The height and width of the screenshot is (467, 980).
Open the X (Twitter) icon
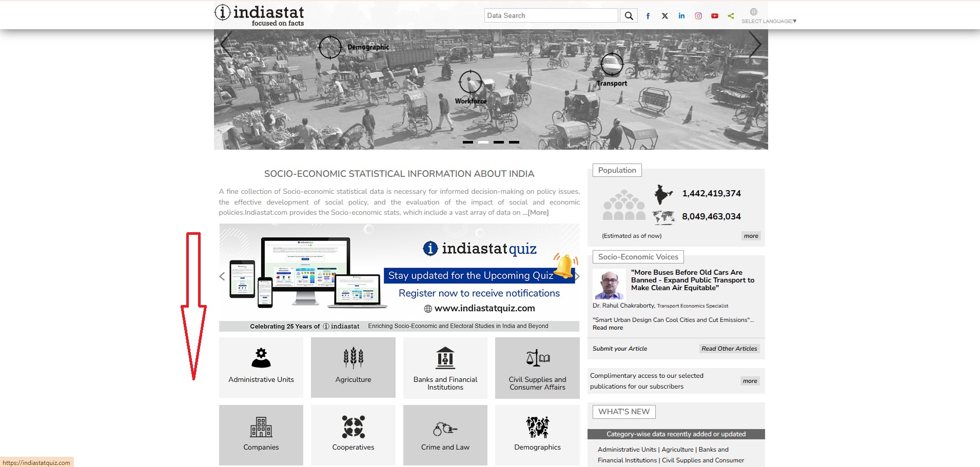point(665,16)
